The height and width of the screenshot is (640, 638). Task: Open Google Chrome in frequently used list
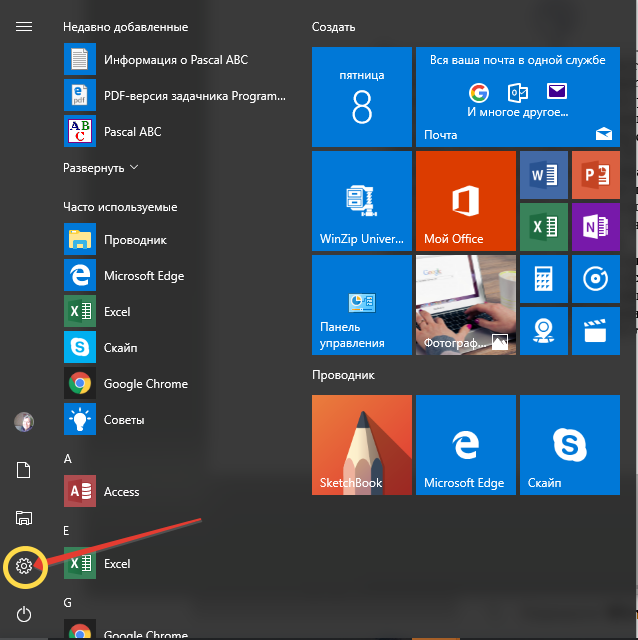[x=176, y=383]
